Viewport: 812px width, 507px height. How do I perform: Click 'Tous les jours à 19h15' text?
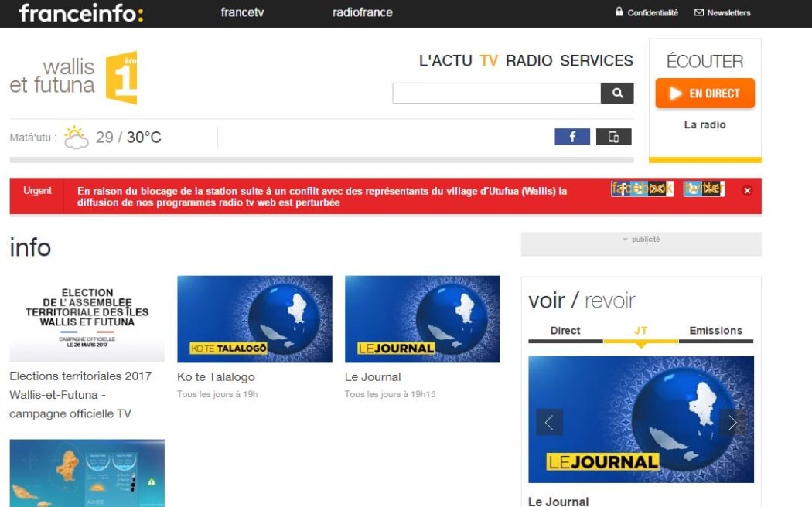390,394
